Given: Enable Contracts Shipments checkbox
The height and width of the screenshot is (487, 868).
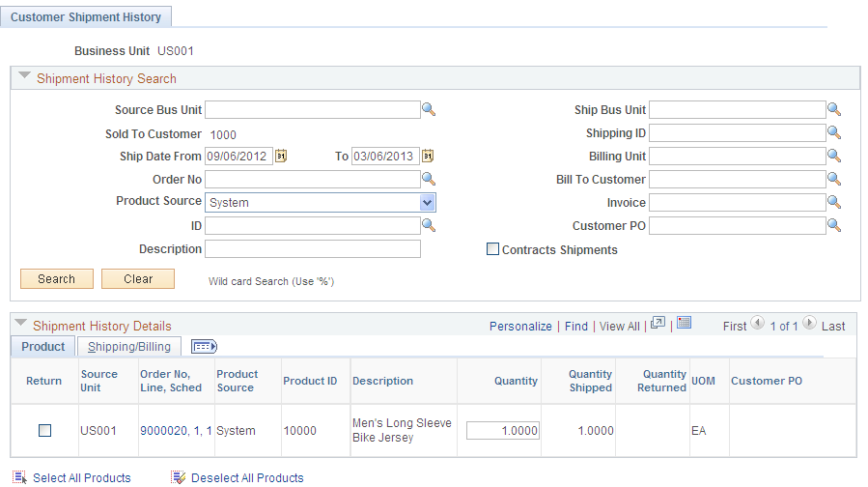Looking at the screenshot, I should tap(492, 248).
